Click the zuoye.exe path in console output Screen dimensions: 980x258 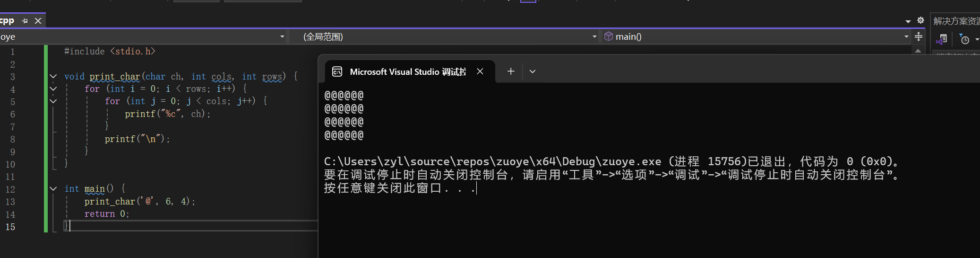pos(492,161)
